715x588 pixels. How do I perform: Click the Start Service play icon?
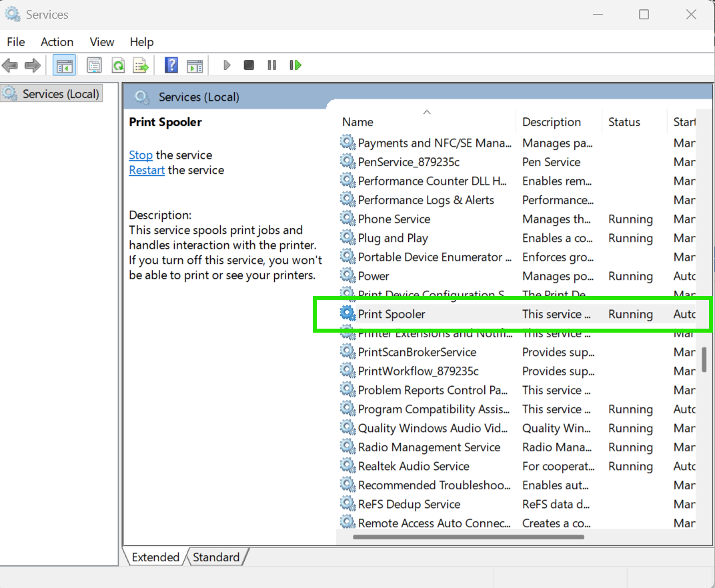click(227, 65)
